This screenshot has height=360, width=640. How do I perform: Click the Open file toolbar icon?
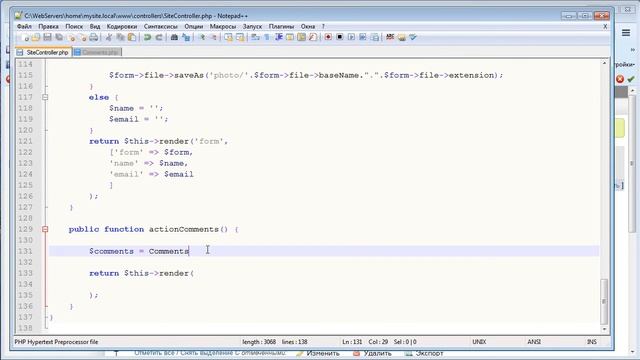tap(36, 38)
